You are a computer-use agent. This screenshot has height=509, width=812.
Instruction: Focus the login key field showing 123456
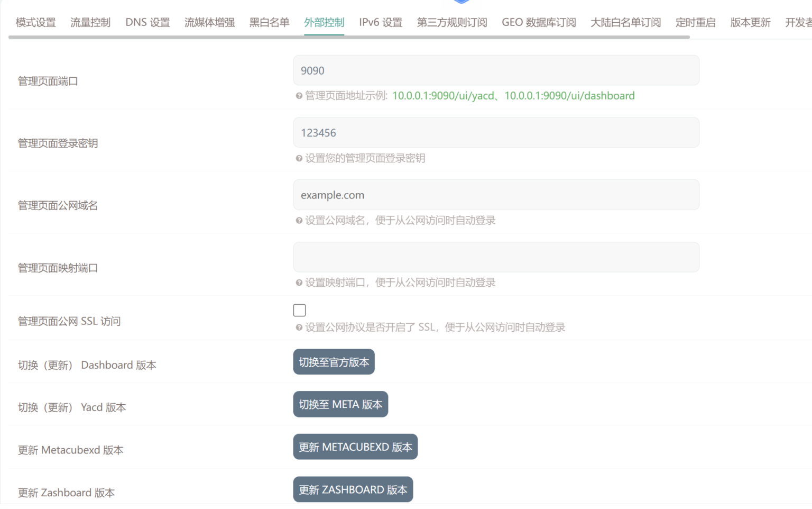tap(496, 133)
